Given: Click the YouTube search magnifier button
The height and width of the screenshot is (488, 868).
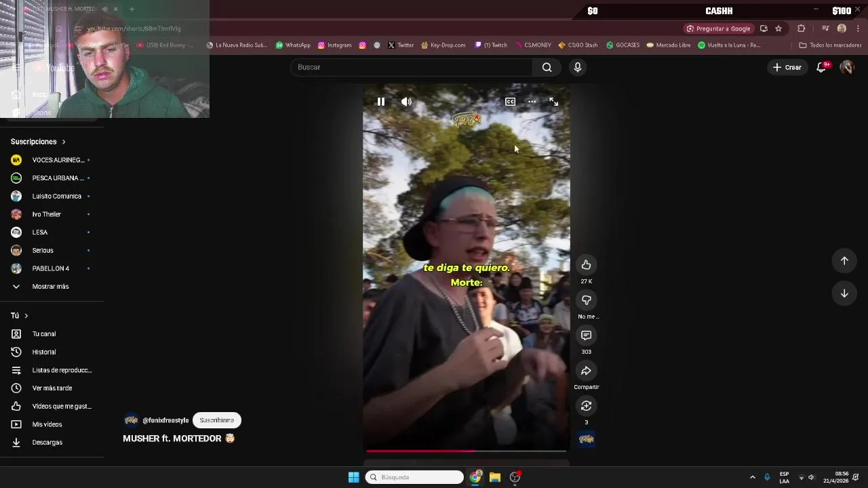Looking at the screenshot, I should (547, 67).
